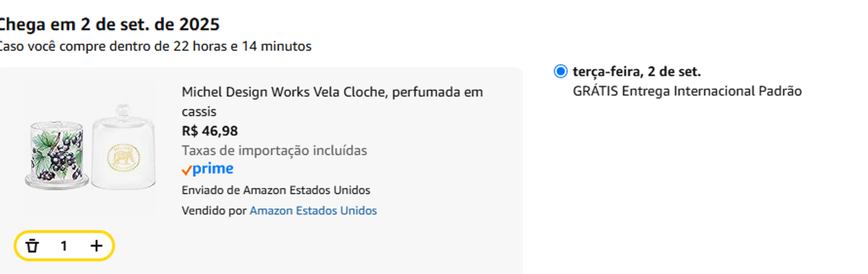The image size is (868, 274).
Task: Open the Amazon Estados Unidos seller link
Action: (313, 210)
